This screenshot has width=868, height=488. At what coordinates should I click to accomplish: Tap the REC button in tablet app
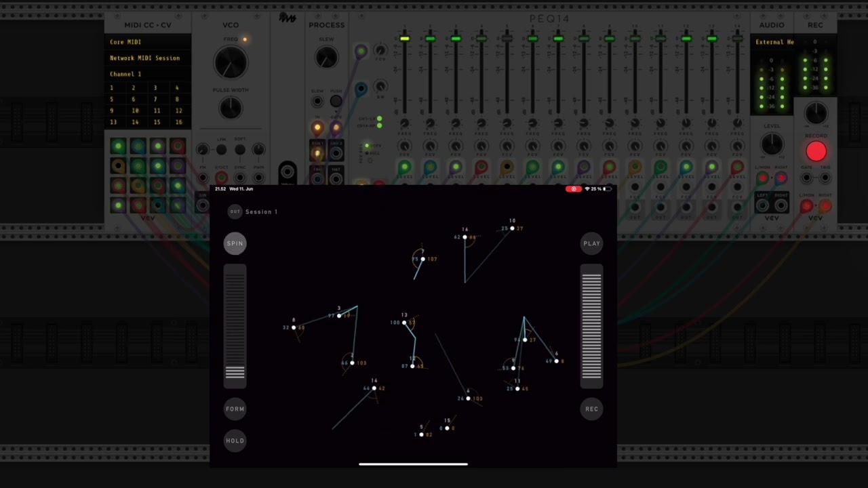pyautogui.click(x=591, y=409)
